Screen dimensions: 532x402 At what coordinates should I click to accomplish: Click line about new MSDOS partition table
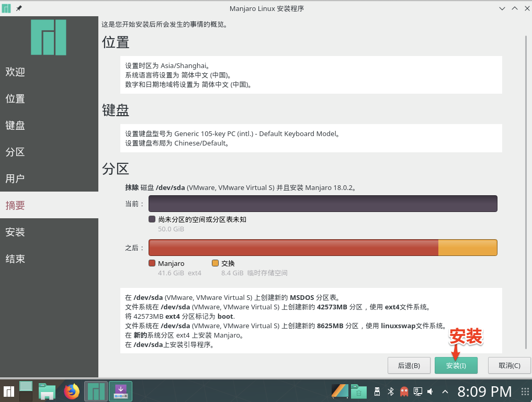[x=232, y=297]
